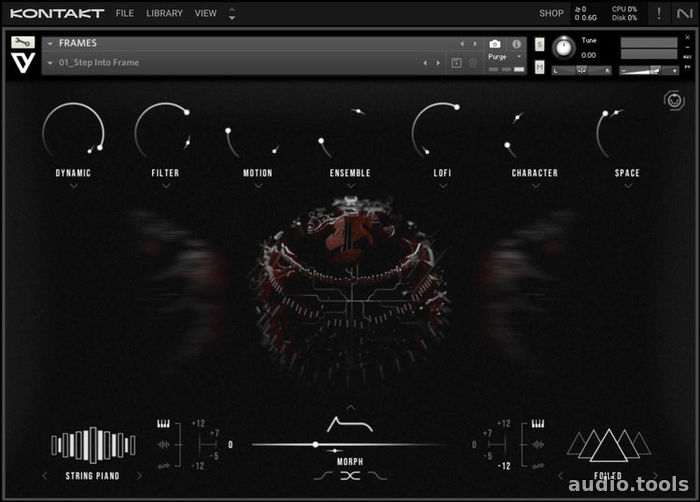Image resolution: width=700 pixels, height=502 pixels.
Task: Expand the upward chevron above Morph
Action: point(350,407)
